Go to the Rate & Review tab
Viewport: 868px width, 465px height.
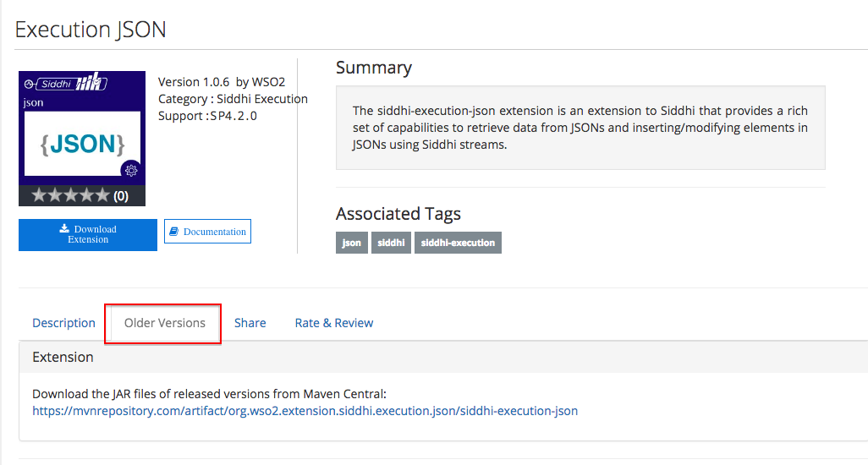tap(334, 323)
